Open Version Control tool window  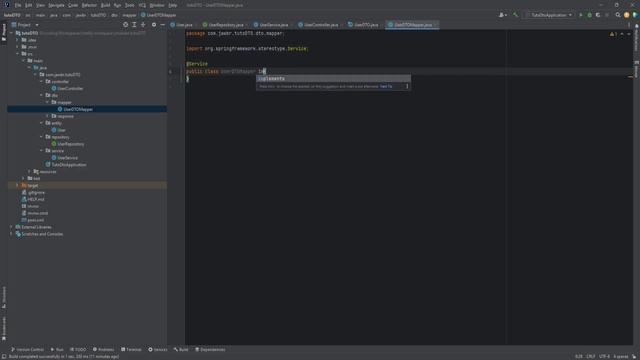(27, 350)
